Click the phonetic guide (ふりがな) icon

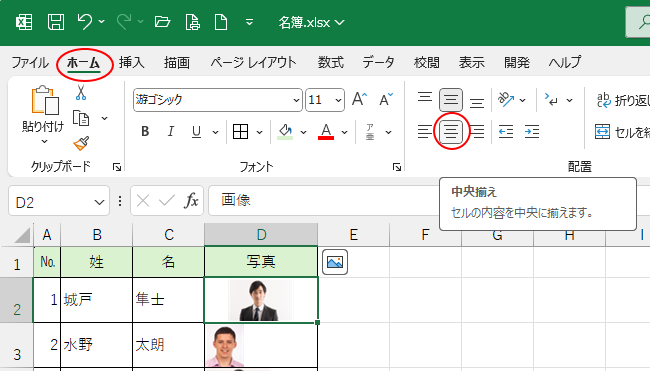click(370, 132)
